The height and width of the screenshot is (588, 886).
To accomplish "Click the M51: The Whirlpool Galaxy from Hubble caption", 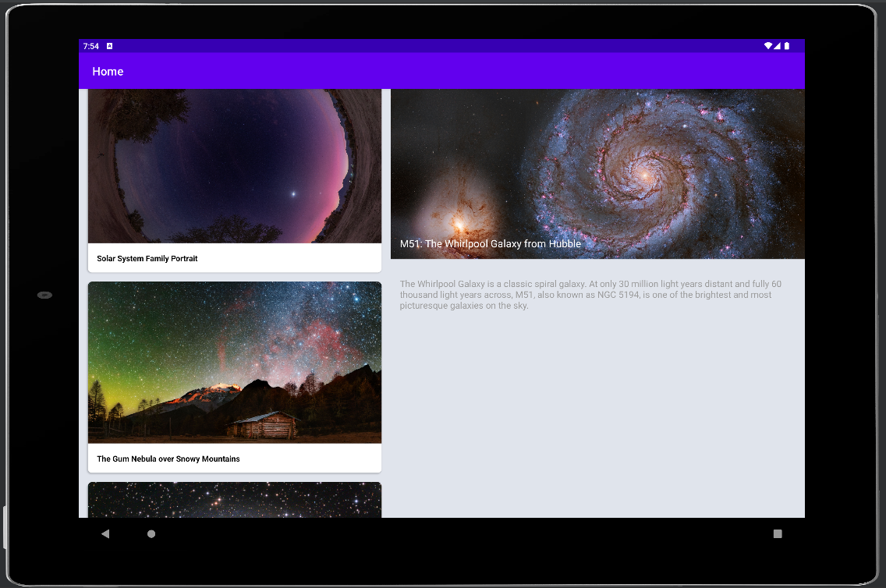I will pyautogui.click(x=491, y=244).
